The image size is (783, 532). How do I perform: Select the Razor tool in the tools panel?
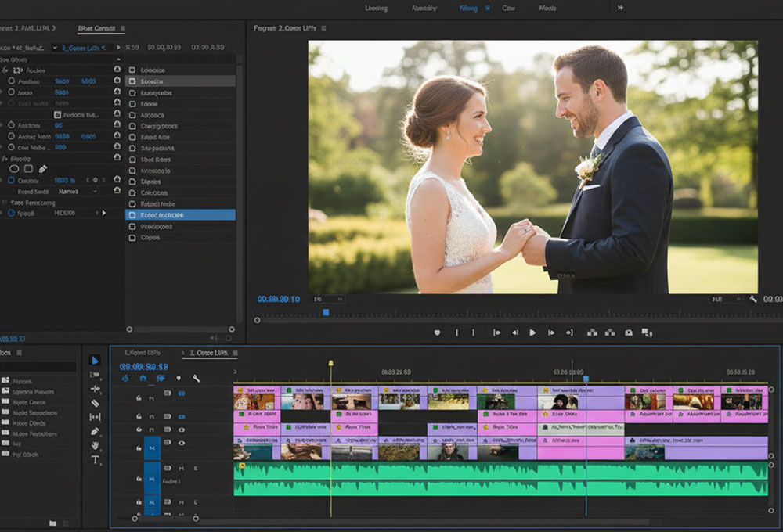click(x=96, y=403)
